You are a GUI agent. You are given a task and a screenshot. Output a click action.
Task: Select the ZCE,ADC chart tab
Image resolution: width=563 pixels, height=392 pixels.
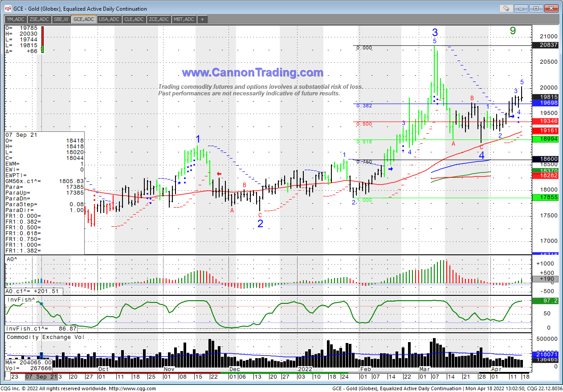click(x=159, y=19)
